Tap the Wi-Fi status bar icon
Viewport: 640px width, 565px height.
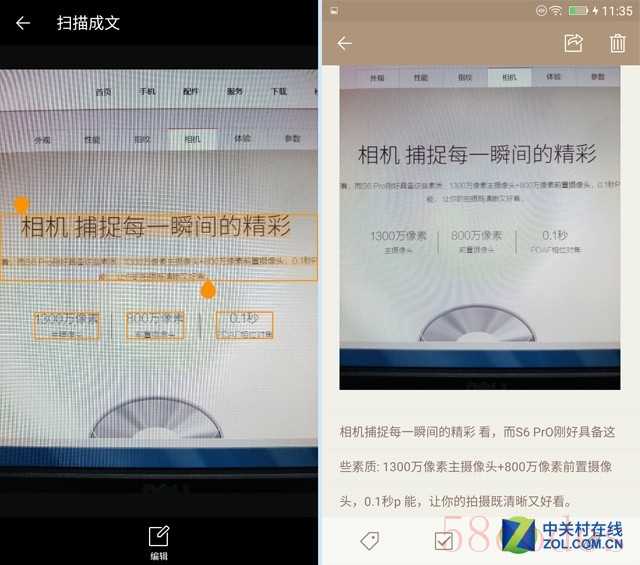555,10
